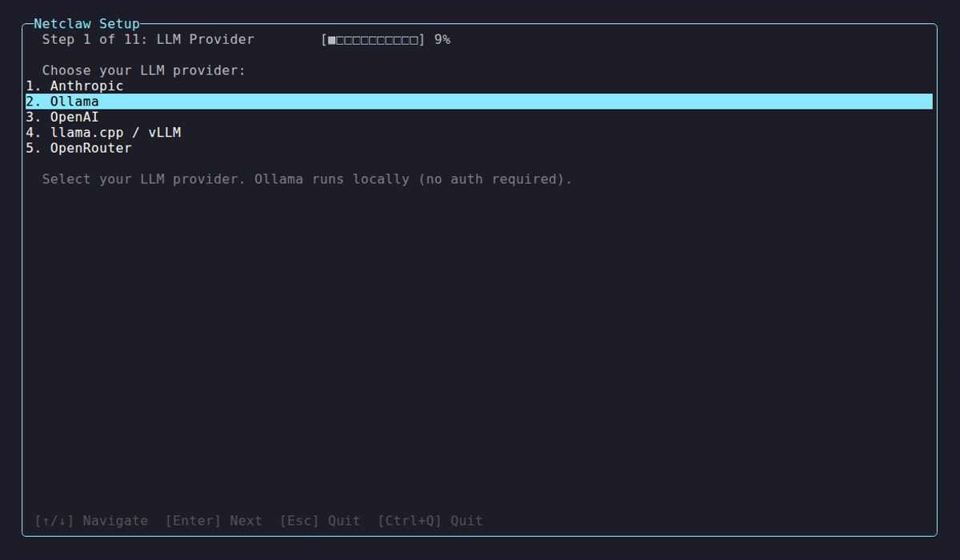
Task: Click the 'Netclaw Setup' title
Action: 86,24
